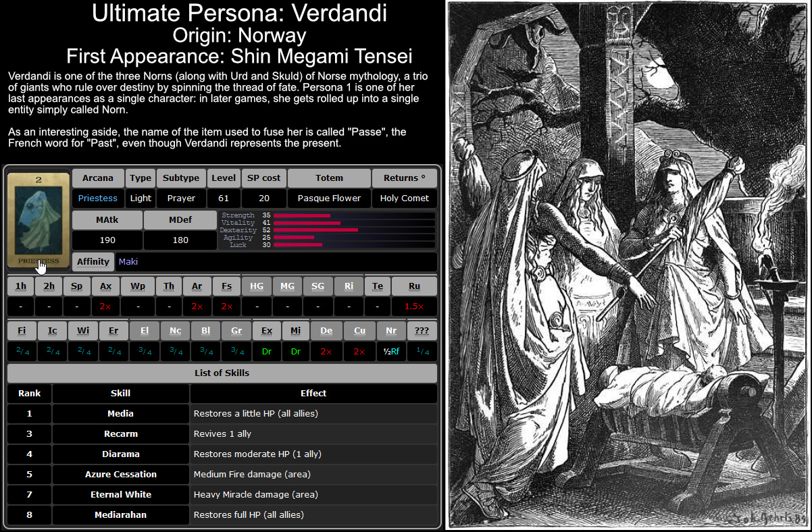
Task: Click the Skill column header
Action: (x=121, y=393)
